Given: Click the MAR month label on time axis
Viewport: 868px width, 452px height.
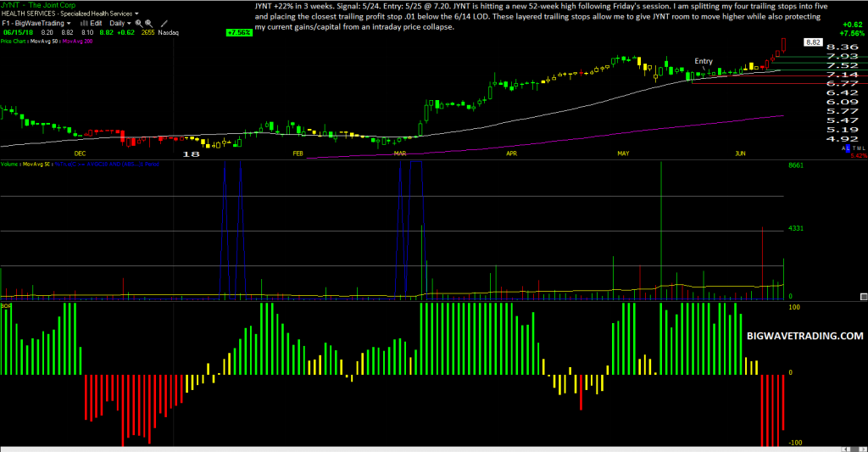Looking at the screenshot, I should pyautogui.click(x=400, y=153).
